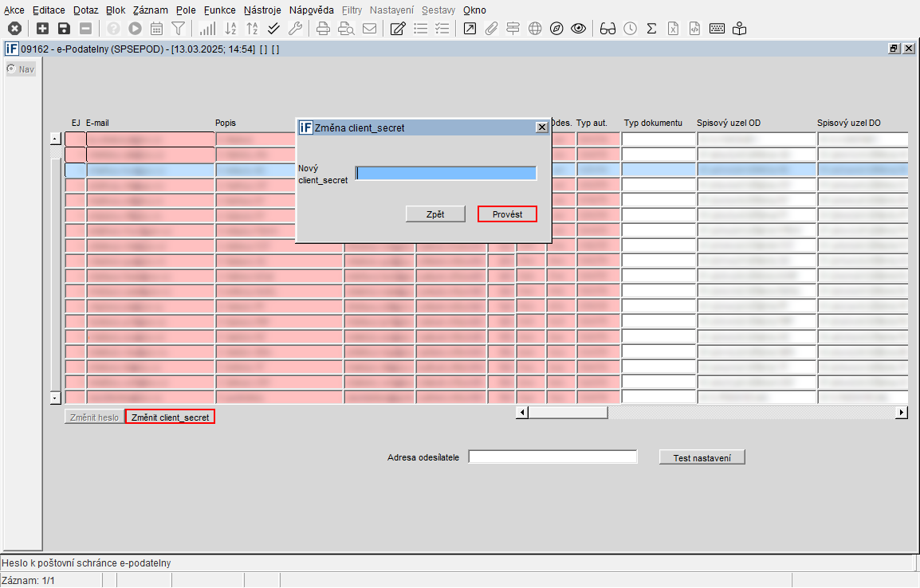Viewport: 920px width, 588px height.
Task: Click the sigma sum toolbar icon
Action: coord(651,28)
